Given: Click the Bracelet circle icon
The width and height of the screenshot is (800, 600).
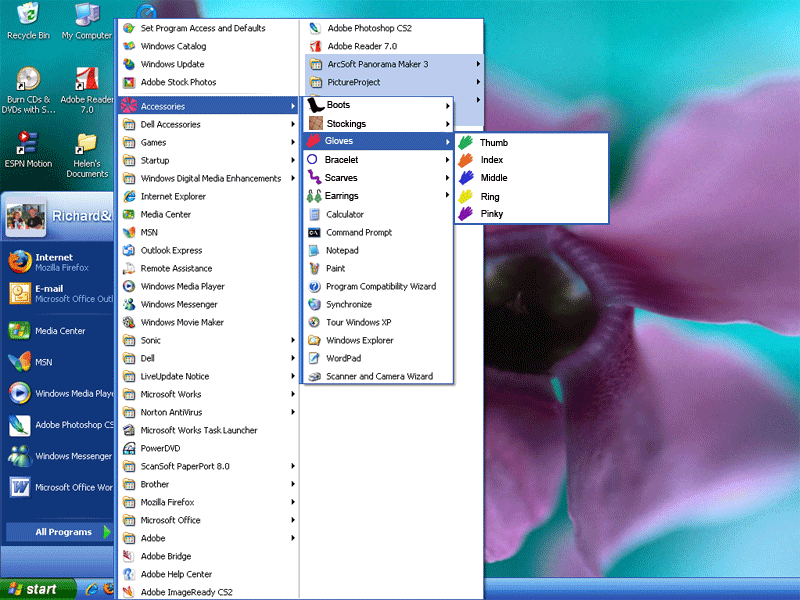Looking at the screenshot, I should (x=312, y=160).
